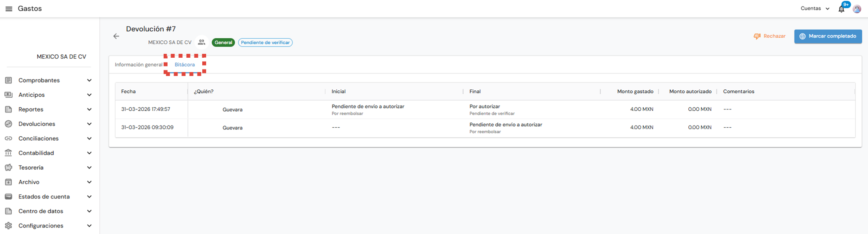868x234 pixels.
Task: Click the Comentarios column header
Action: (738, 92)
